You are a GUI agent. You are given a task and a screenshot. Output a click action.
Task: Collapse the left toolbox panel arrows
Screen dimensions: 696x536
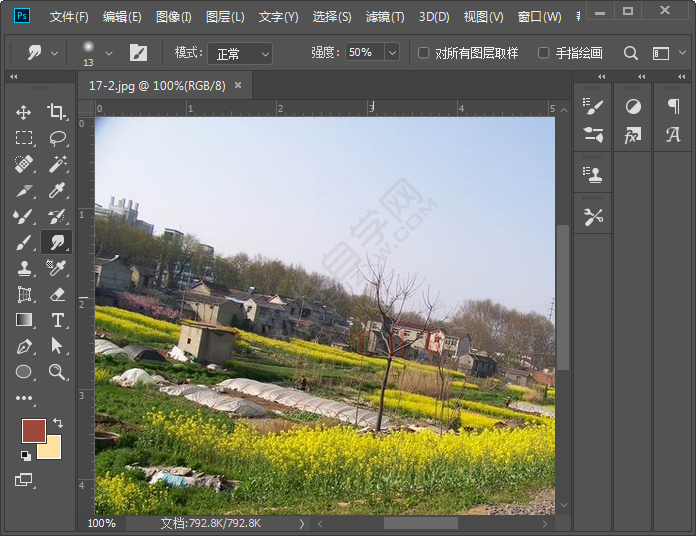click(x=14, y=77)
